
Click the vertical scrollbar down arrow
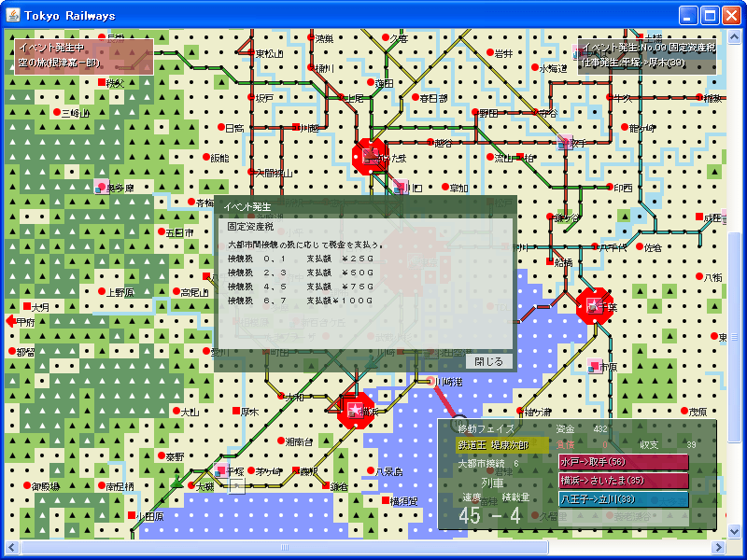[734, 530]
